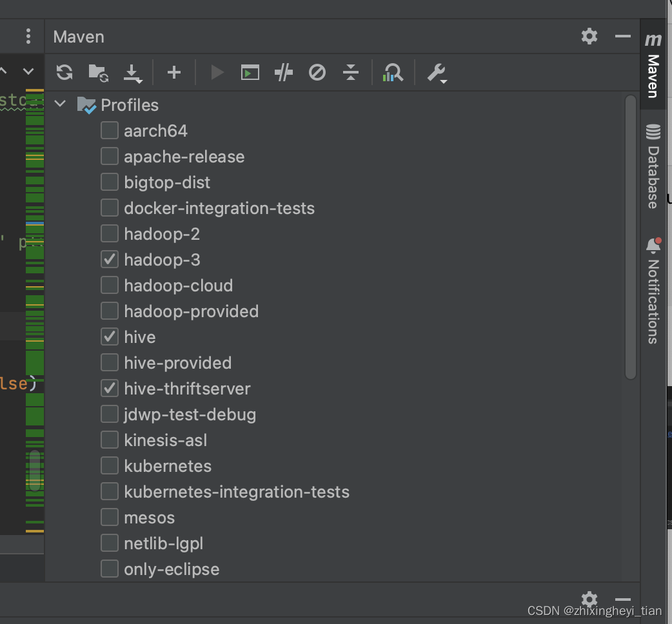This screenshot has height=624, width=672.
Task: Select the Profiles label
Action: [130, 105]
